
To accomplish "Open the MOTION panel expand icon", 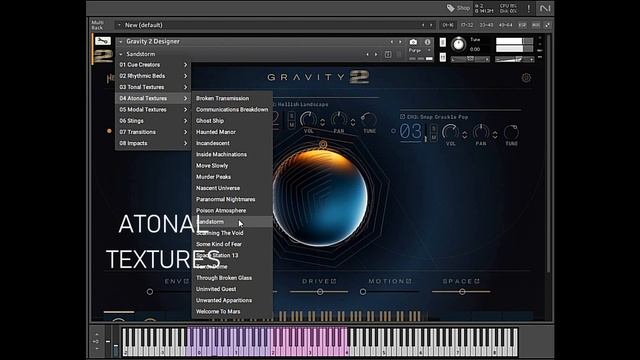I will [409, 281].
